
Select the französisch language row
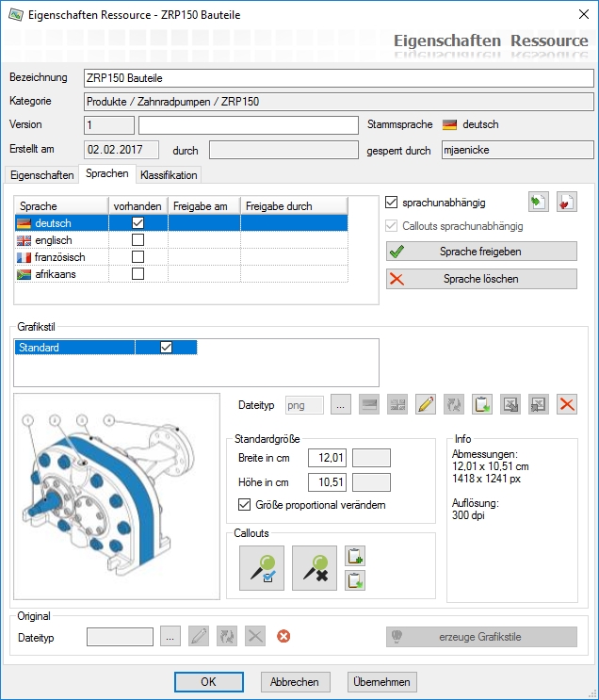tap(181, 256)
